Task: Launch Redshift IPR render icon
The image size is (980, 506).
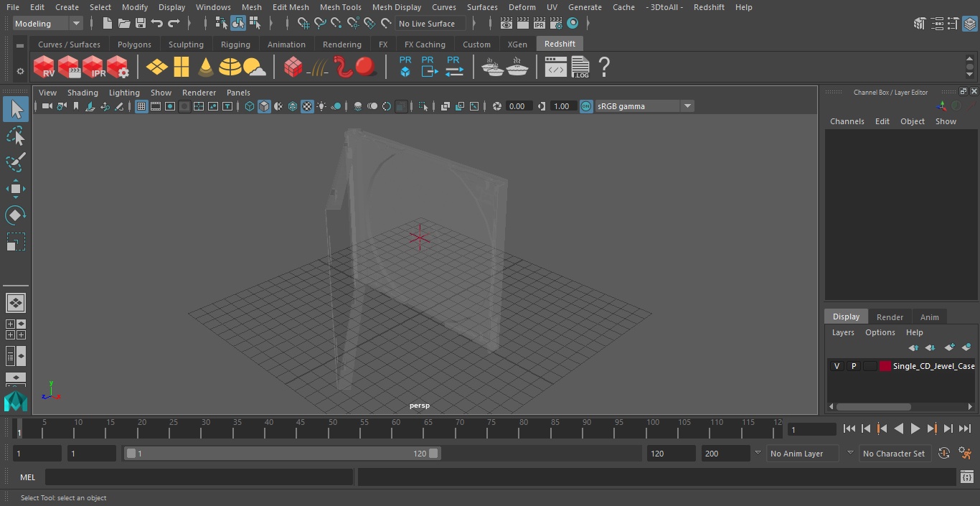Action: click(93, 67)
